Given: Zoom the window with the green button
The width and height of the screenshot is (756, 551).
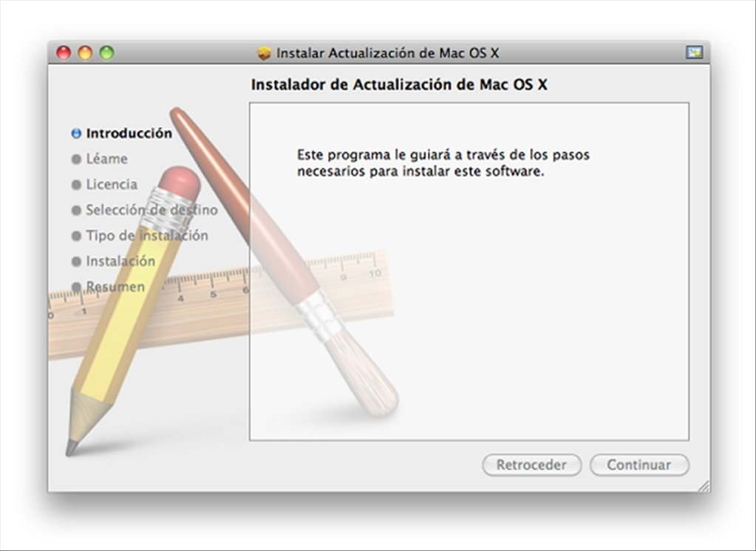Looking at the screenshot, I should [x=106, y=52].
